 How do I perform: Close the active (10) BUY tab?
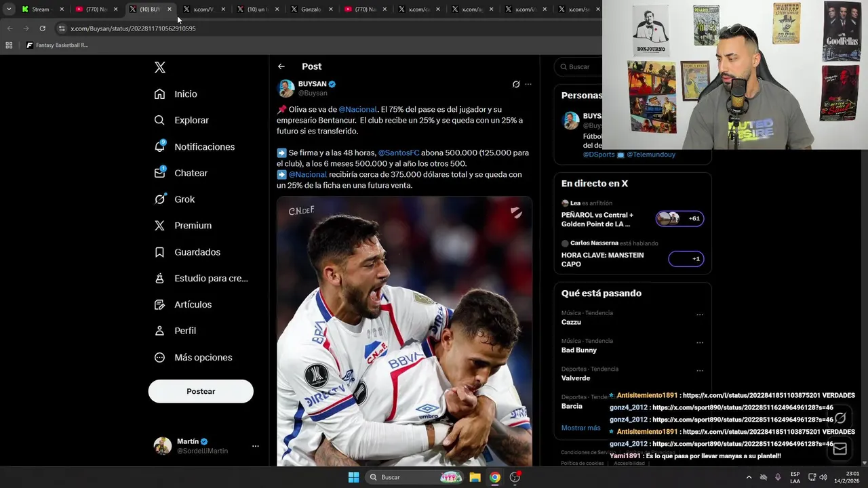(170, 9)
